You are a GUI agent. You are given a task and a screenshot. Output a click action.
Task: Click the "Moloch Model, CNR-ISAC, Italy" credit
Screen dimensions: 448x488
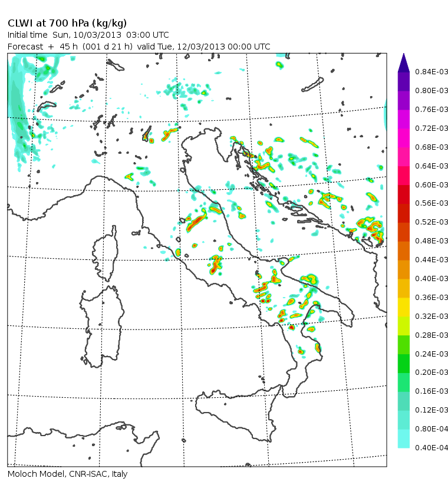(x=68, y=474)
